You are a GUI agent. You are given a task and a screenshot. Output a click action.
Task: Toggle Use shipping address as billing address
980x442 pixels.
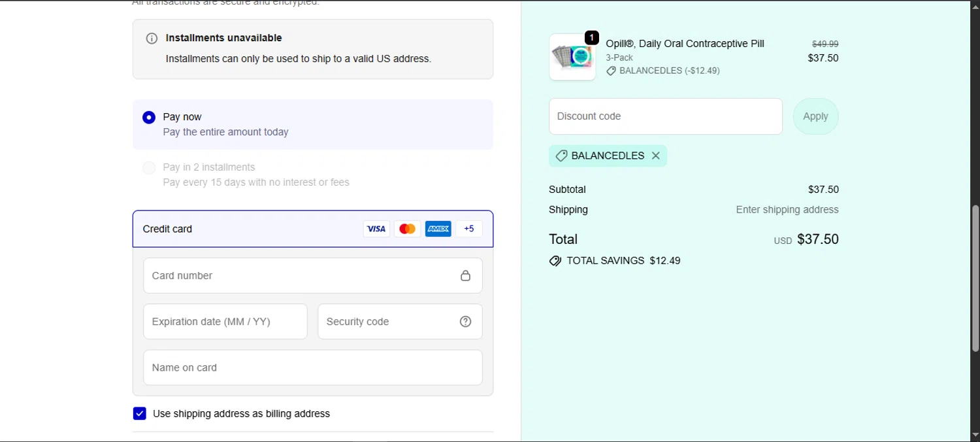click(139, 413)
